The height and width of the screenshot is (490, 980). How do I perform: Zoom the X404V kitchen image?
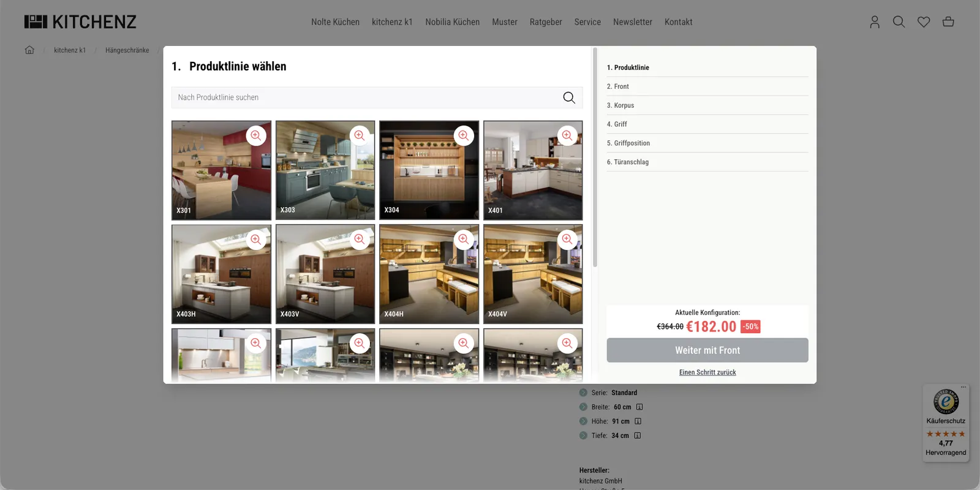[x=567, y=239]
